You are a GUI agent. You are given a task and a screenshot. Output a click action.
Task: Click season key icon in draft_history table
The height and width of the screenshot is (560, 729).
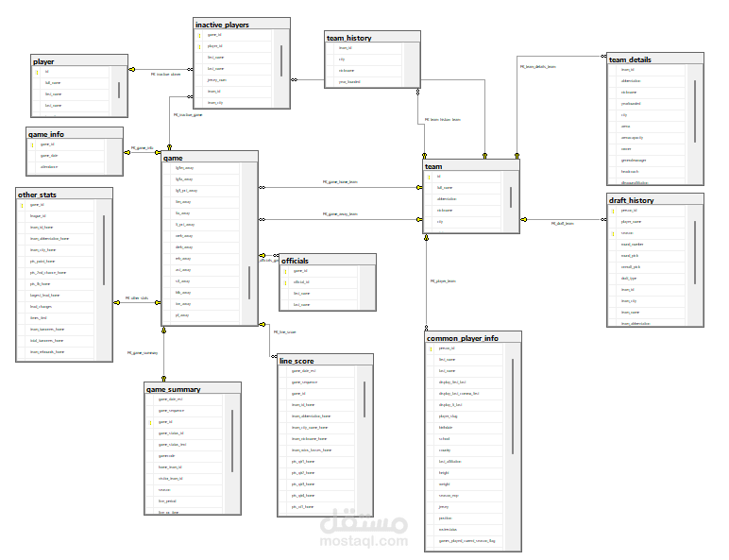click(613, 233)
